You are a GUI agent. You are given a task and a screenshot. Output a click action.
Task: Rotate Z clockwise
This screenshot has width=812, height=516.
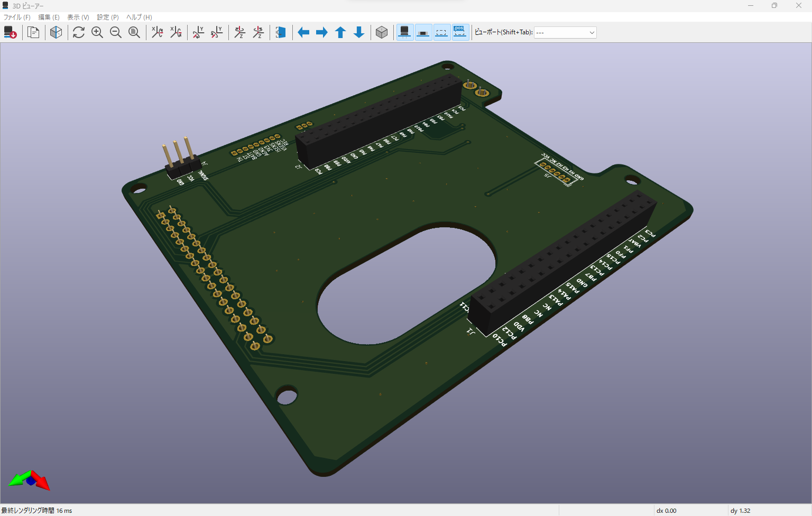tap(239, 32)
